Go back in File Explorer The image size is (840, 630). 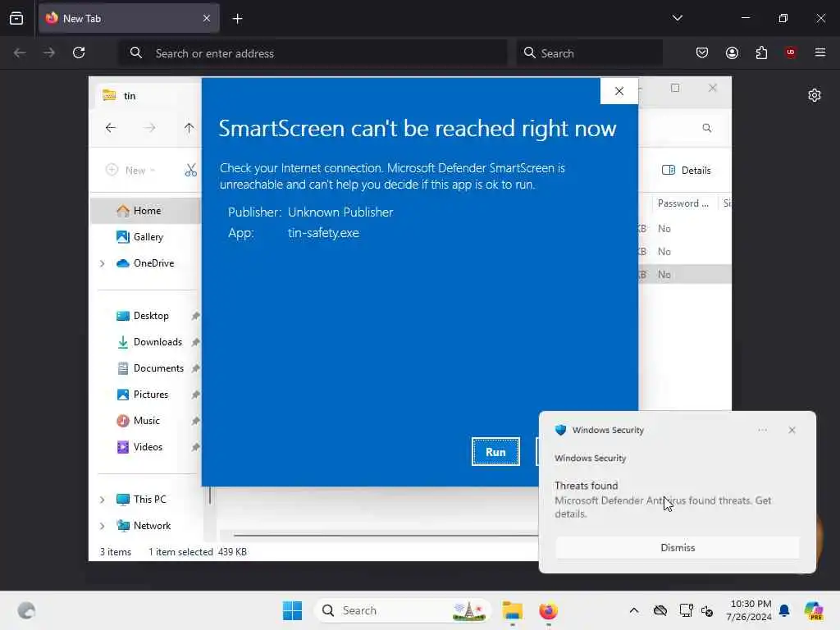click(x=111, y=128)
